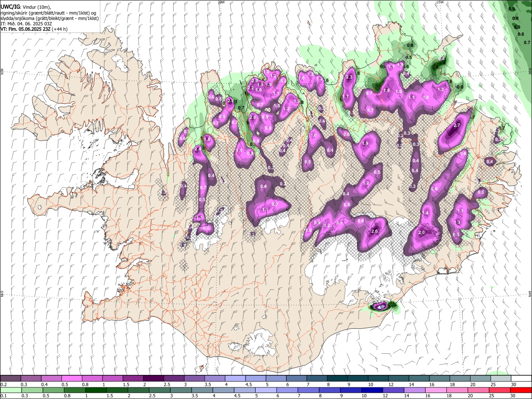532x399 pixels.
Task: Click the 2.3 snowfall value in the north
Action: pos(350,77)
